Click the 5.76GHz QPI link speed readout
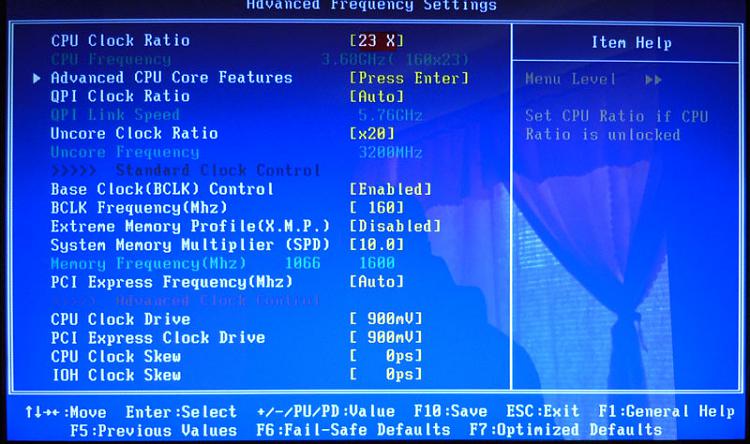Viewport: 750px width, 444px height. [390, 115]
